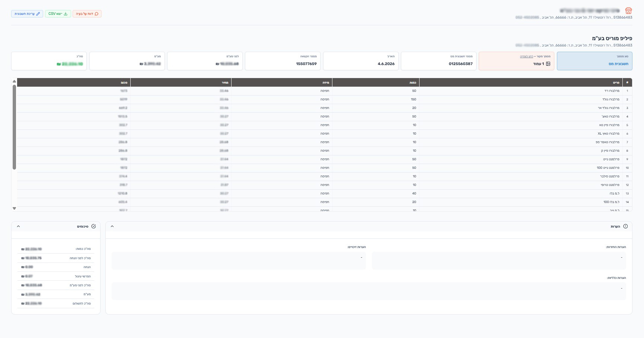Select the סוג מסמך חשבונית מס card

(594, 61)
